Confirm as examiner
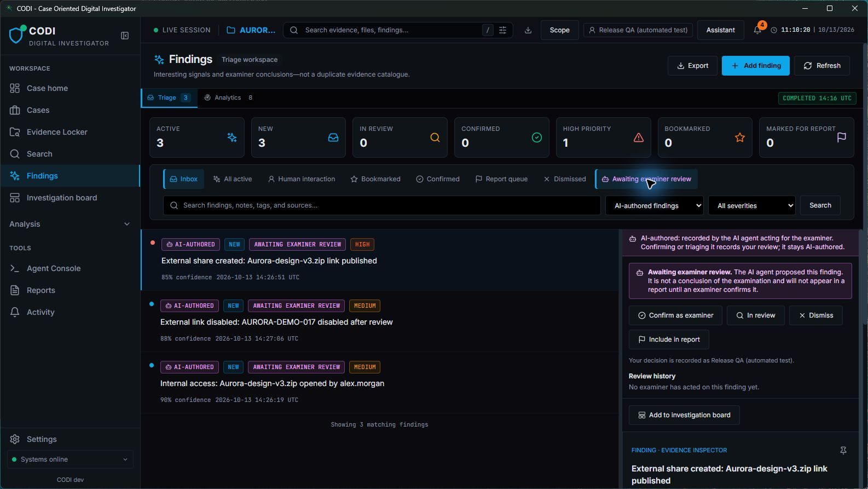Viewport: 868px width, 489px height. [675, 315]
